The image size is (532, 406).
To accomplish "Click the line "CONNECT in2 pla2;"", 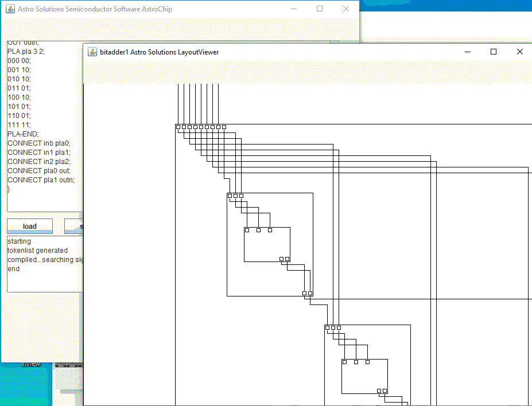I will (x=39, y=161).
